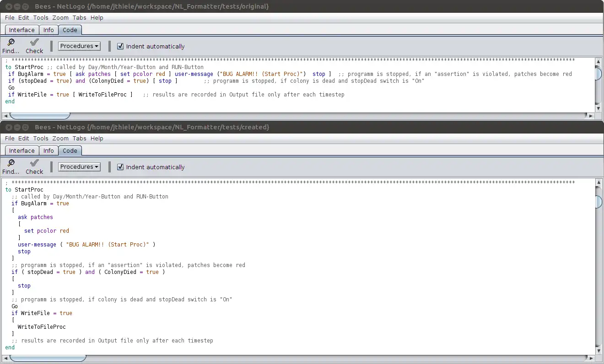The width and height of the screenshot is (604, 364).
Task: Open Tabs menu in original window
Action: 80,17
